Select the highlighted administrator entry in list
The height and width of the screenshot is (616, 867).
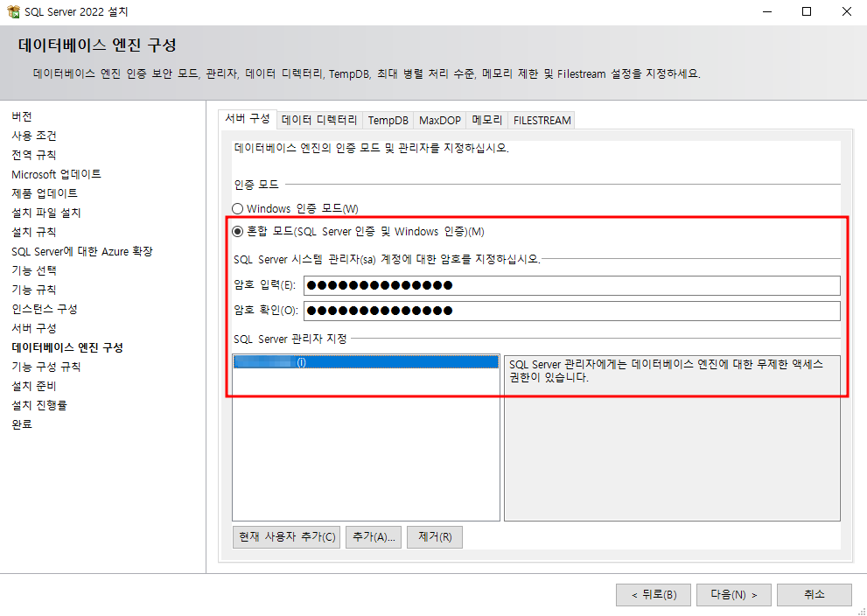[366, 362]
